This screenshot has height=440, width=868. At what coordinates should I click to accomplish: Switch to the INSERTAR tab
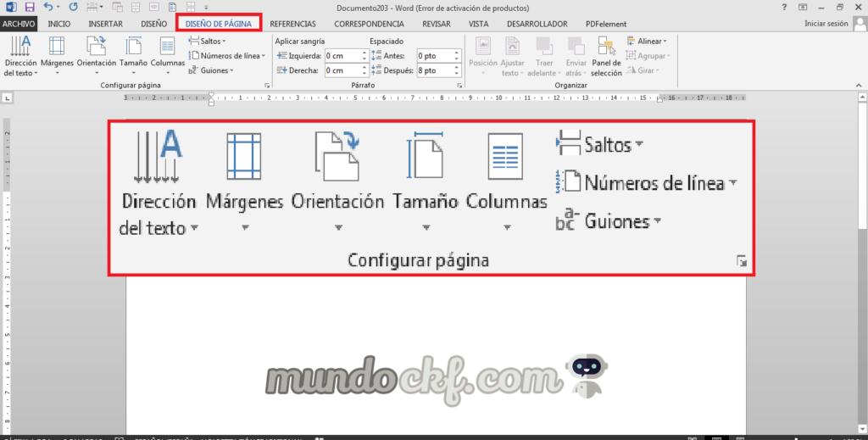(x=106, y=24)
